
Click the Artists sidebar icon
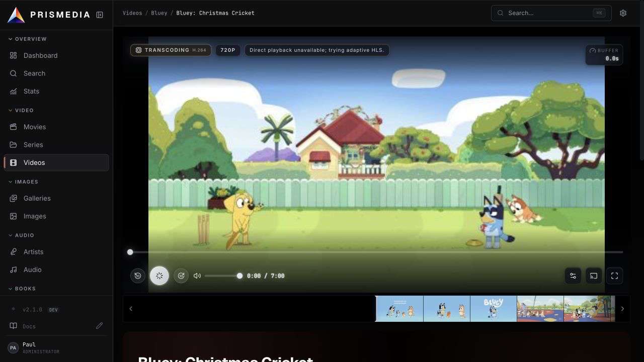click(14, 252)
